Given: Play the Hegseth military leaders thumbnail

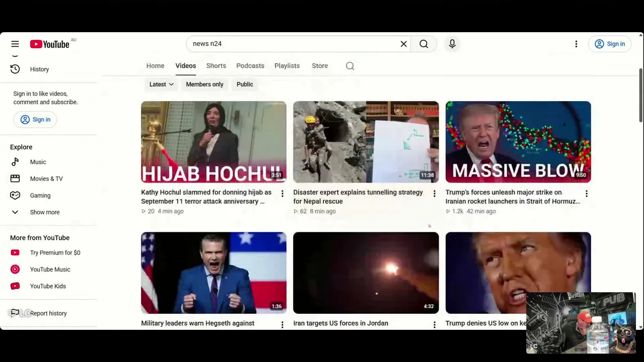Looking at the screenshot, I should coord(214,273).
